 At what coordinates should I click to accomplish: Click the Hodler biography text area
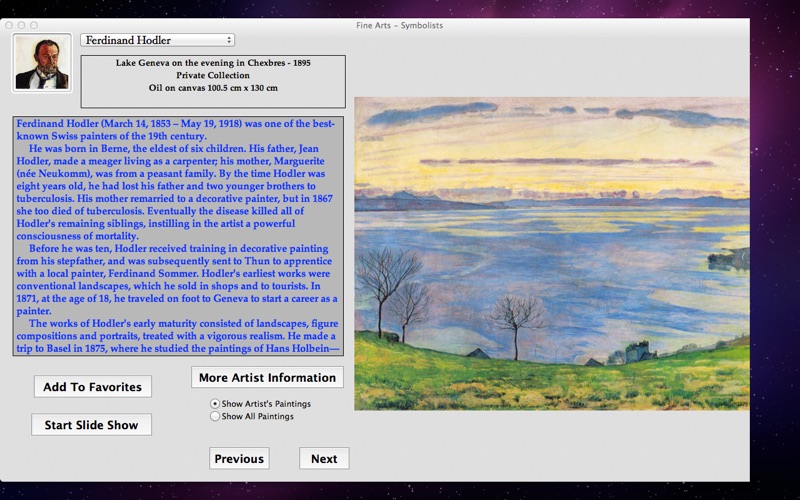click(x=178, y=236)
